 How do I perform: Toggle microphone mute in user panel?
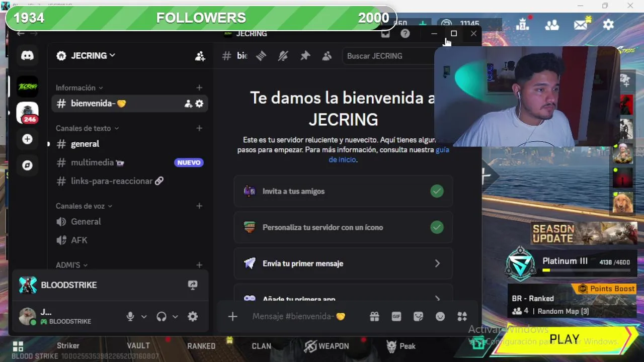130,316
